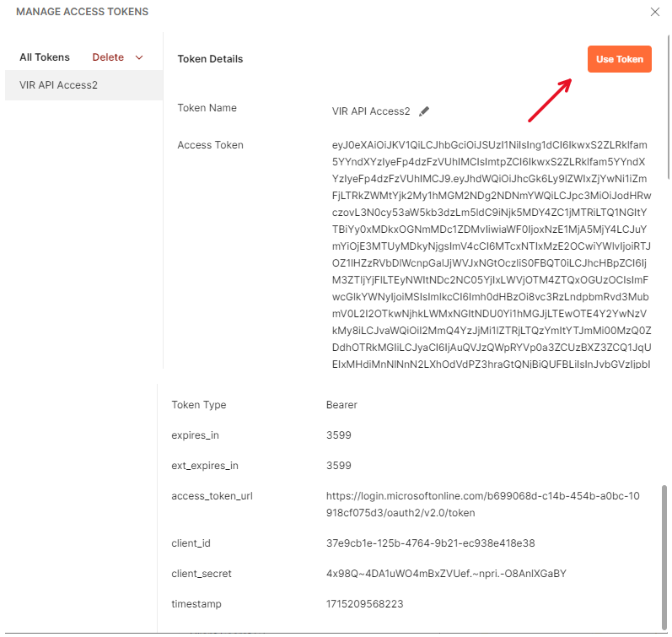Click the client_id GUID value
Viewport: 672px width, 637px height.
430,543
